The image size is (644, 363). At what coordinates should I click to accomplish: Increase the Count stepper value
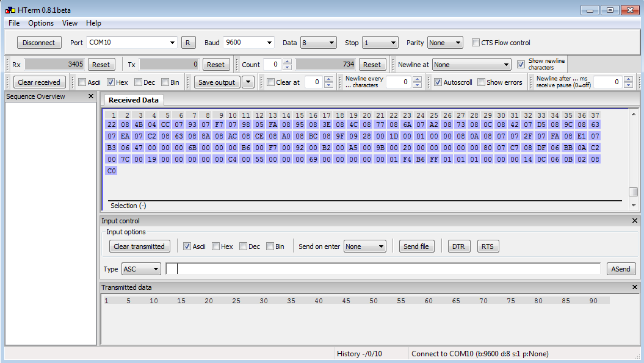click(288, 62)
